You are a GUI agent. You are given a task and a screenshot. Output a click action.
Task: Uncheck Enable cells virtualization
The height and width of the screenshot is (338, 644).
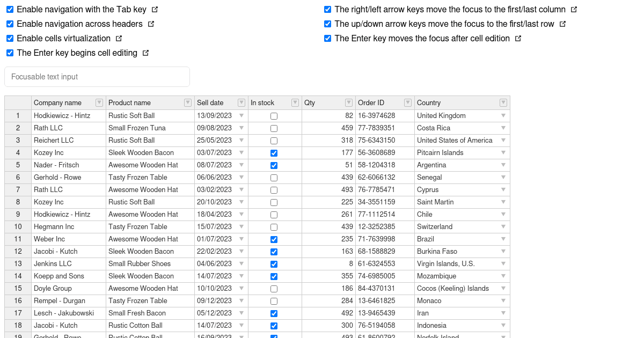coord(10,39)
